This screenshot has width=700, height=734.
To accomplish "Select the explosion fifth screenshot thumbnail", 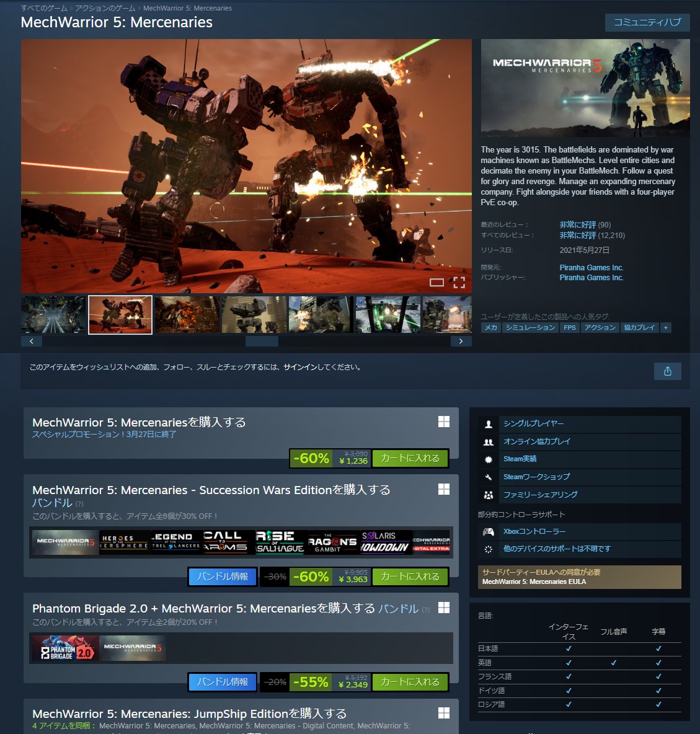I will 321,314.
